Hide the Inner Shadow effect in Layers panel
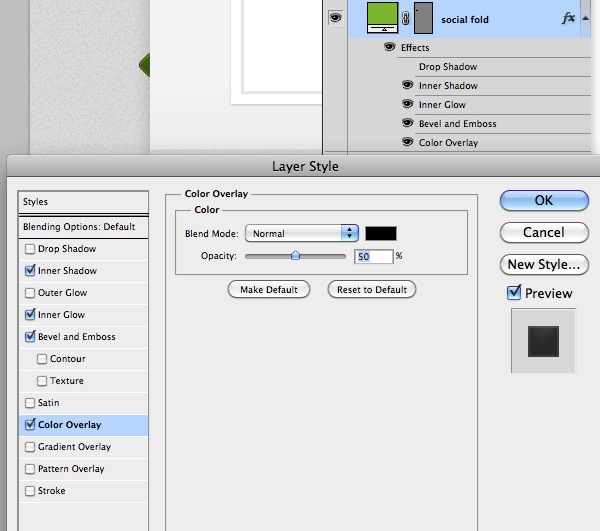Screen dimensions: 600x531 point(408,85)
